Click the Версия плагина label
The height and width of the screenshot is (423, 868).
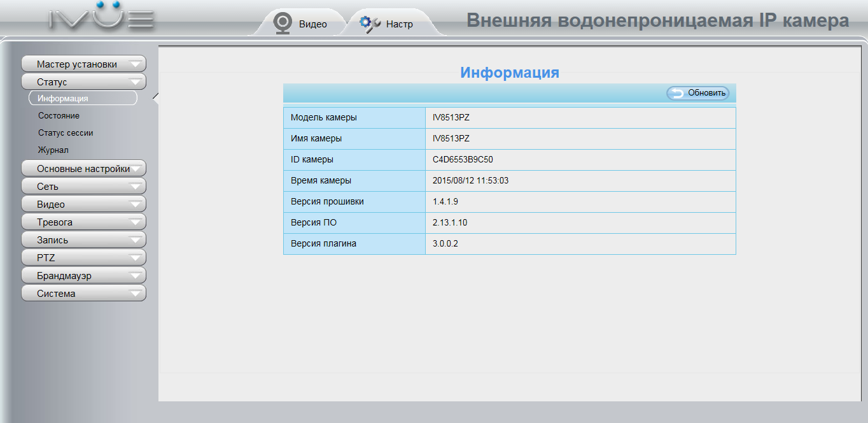coord(323,243)
